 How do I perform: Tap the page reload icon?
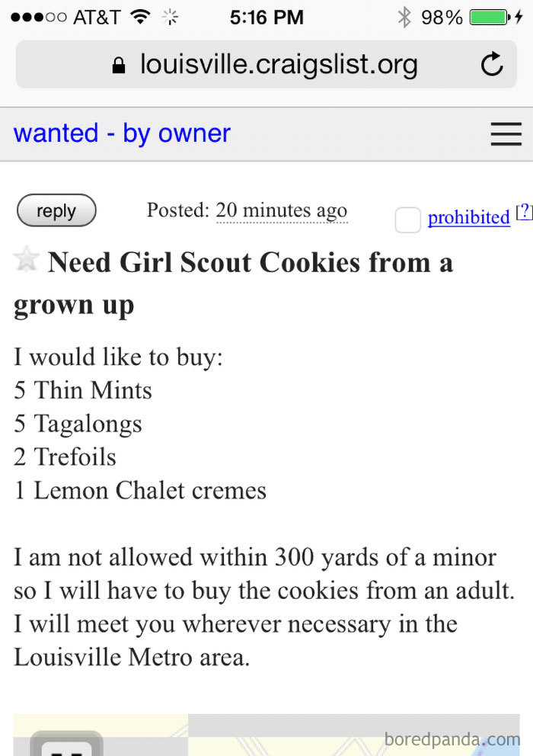[x=492, y=65]
